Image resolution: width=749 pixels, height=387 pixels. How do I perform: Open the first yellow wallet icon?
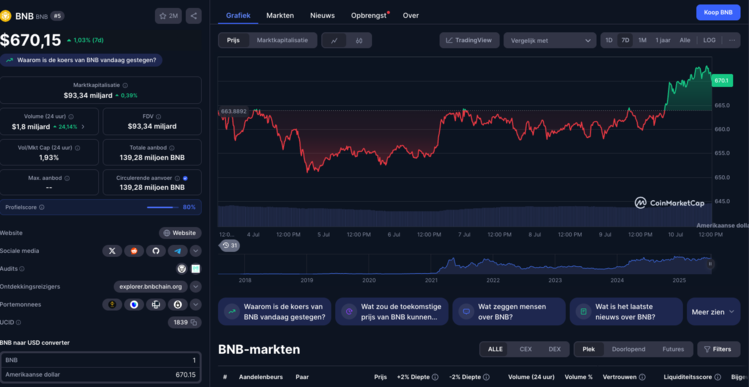point(112,304)
